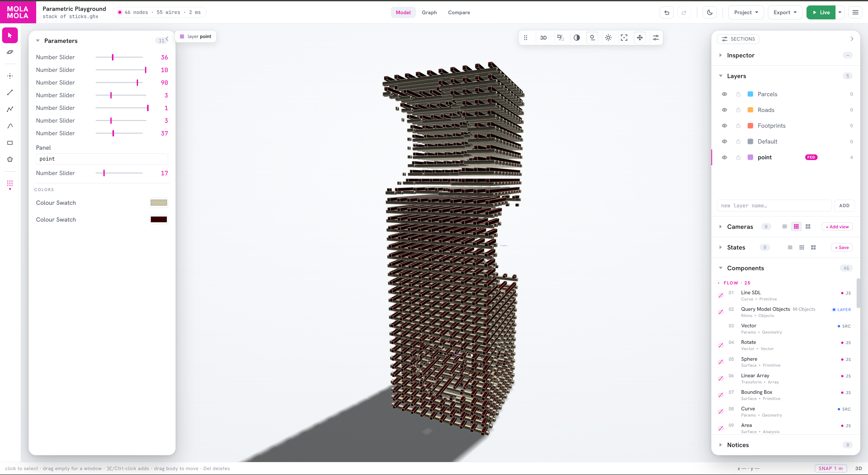Click the dark red Colour Swatch

pos(159,220)
